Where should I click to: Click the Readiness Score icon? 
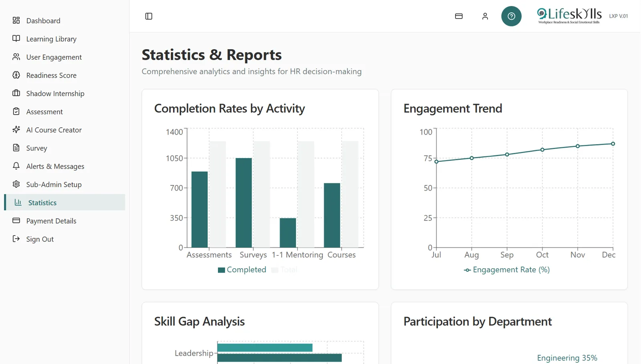16,75
